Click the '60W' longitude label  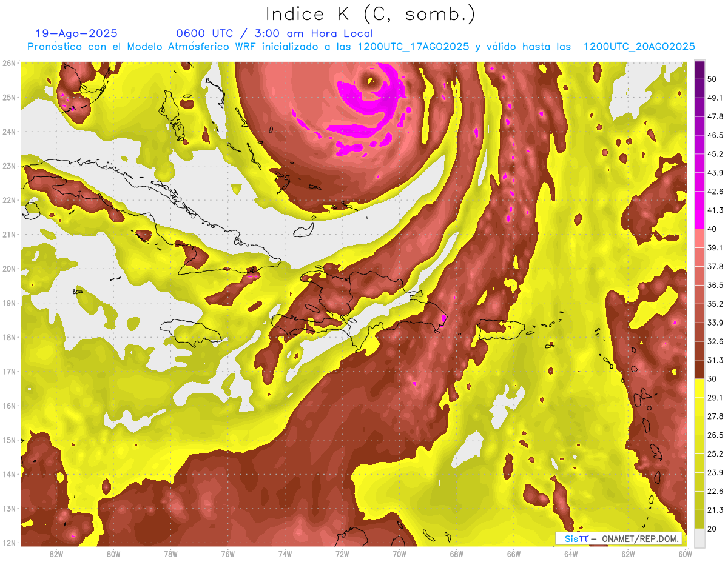[x=685, y=554]
